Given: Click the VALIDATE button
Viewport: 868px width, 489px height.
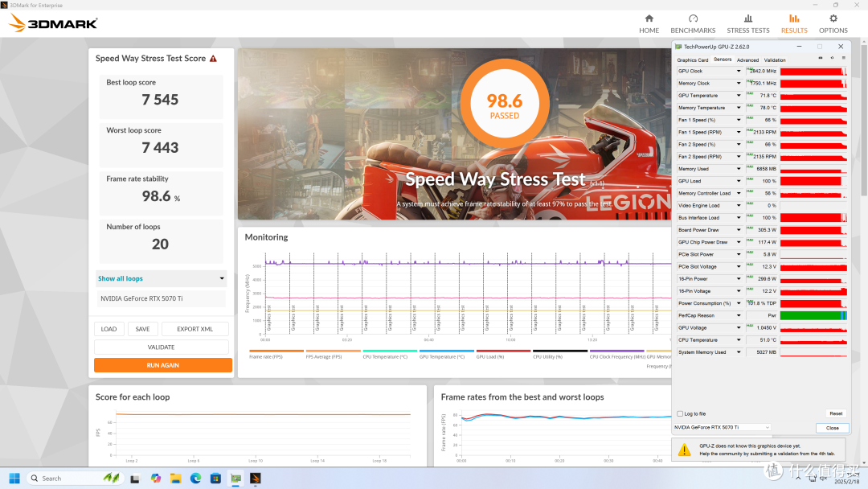Looking at the screenshot, I should coord(161,347).
